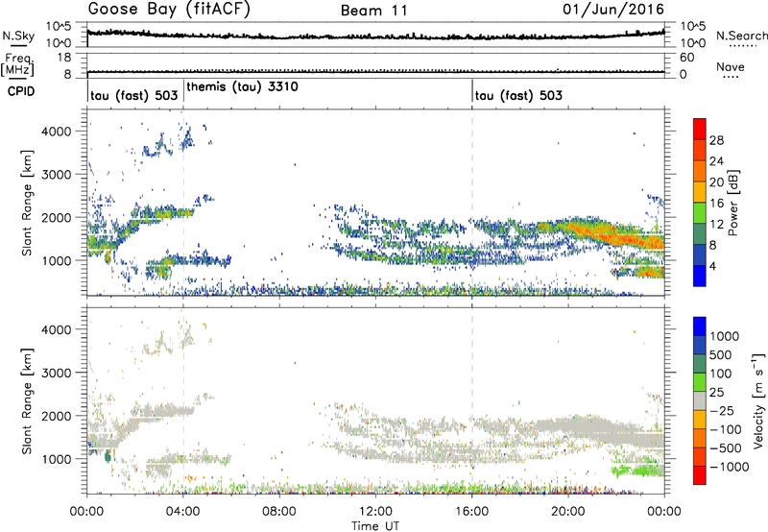
Task: Click the noise trace in the N.Sky panel
Action: pos(375,36)
